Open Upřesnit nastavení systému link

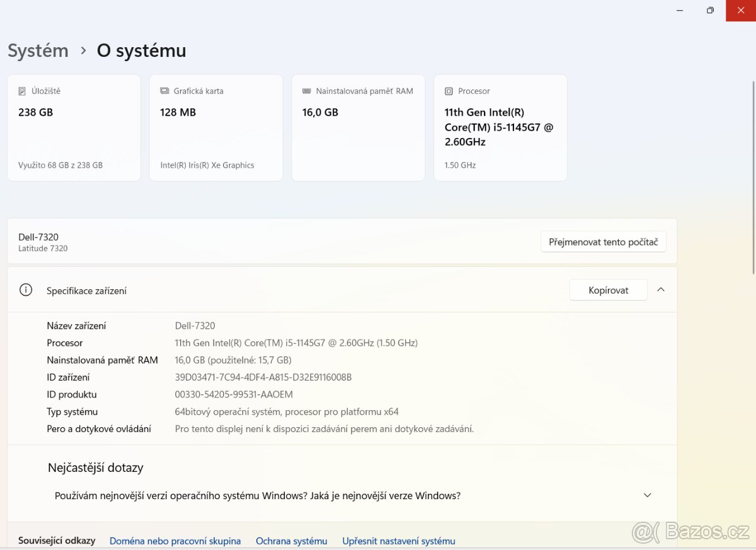tap(398, 541)
